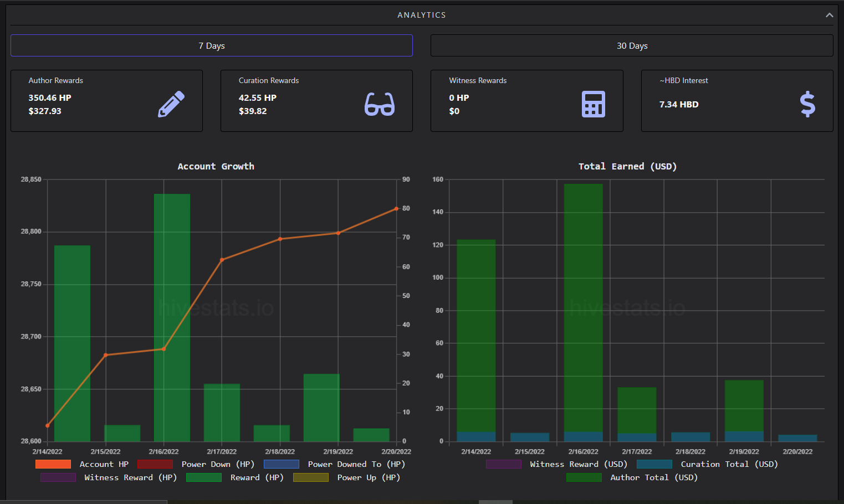This screenshot has height=504, width=844.
Task: Click the Curation Rewards glasses icon
Action: (x=380, y=104)
